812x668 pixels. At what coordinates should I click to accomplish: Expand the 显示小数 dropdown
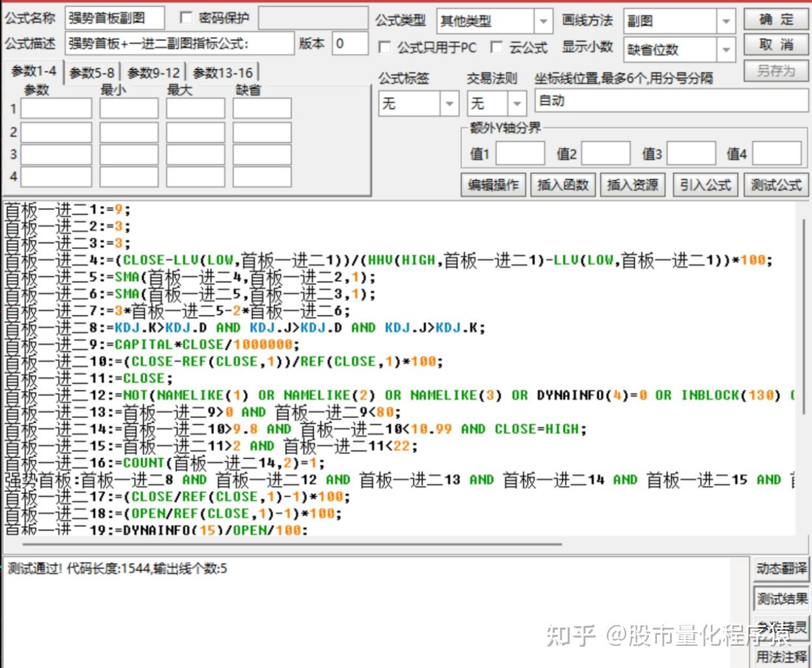coord(727,50)
